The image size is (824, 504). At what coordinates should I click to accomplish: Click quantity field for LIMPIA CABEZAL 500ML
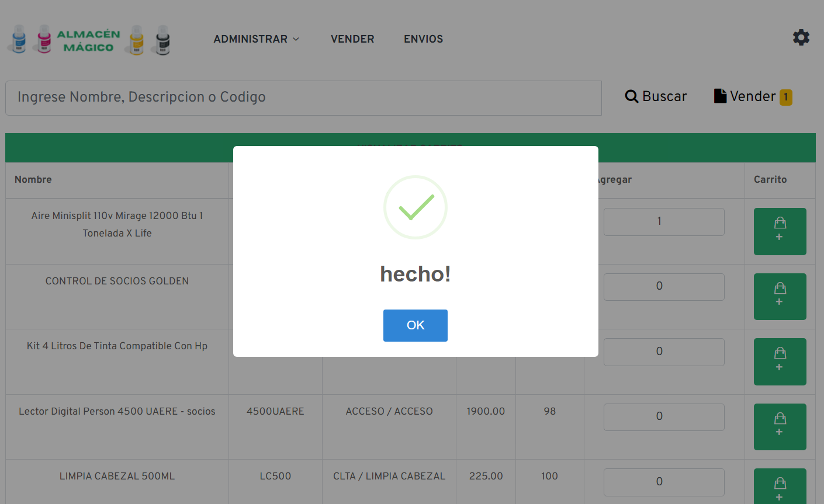click(663, 482)
